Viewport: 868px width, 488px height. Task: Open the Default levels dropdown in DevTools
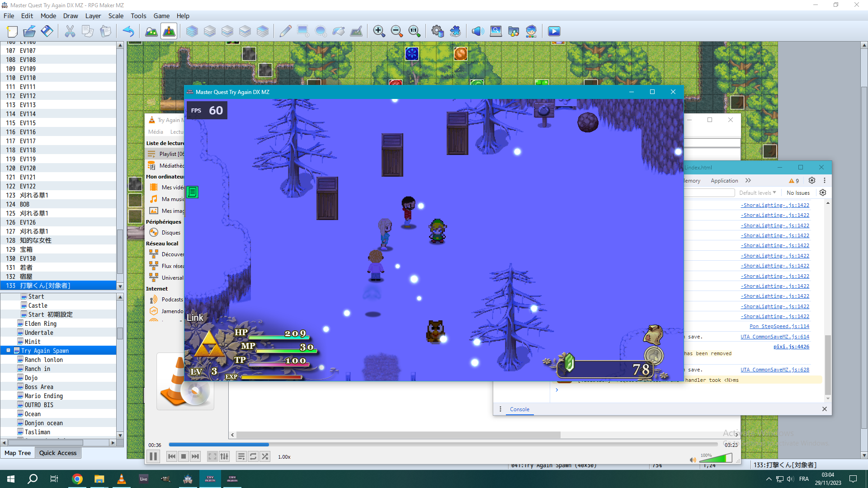point(757,193)
